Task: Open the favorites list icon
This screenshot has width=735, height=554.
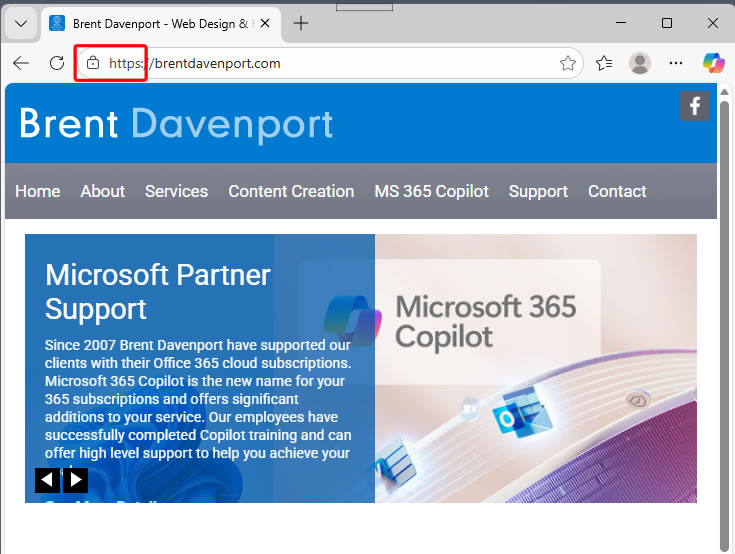Action: pyautogui.click(x=604, y=63)
